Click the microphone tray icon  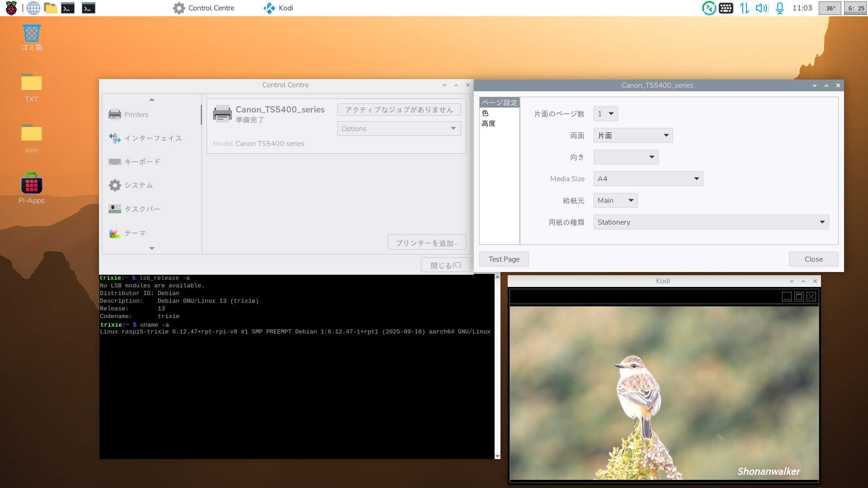pos(780,8)
